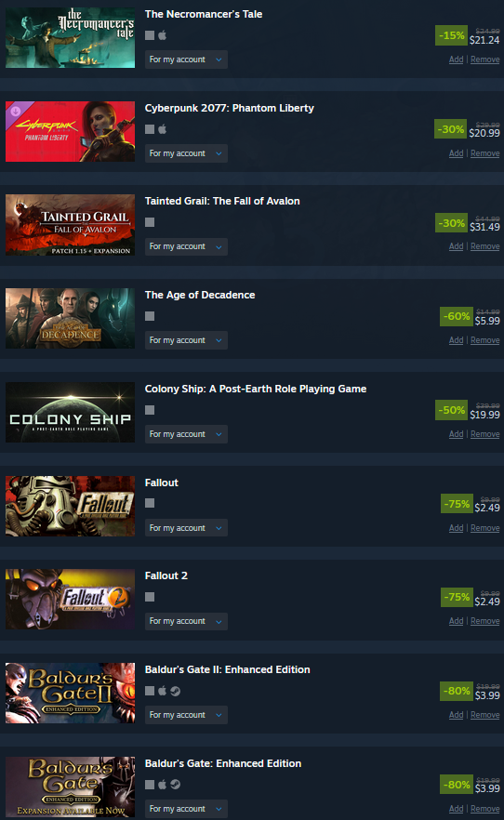The height and width of the screenshot is (820, 504).
Task: Open the For my account dropdown for Fallout
Action: pyautogui.click(x=186, y=528)
